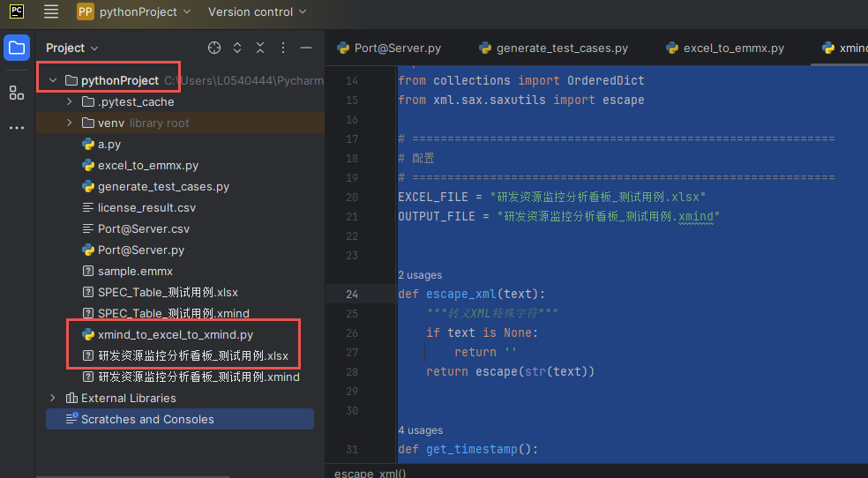This screenshot has height=478, width=868.
Task: Click the Scratches and Consoles icon
Action: 72,419
